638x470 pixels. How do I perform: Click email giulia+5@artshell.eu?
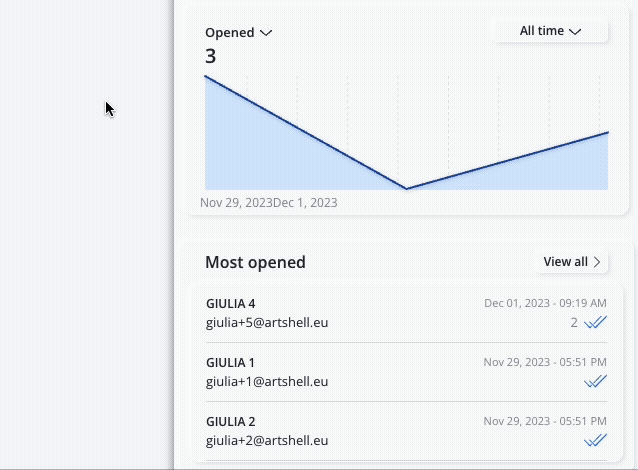tap(267, 323)
